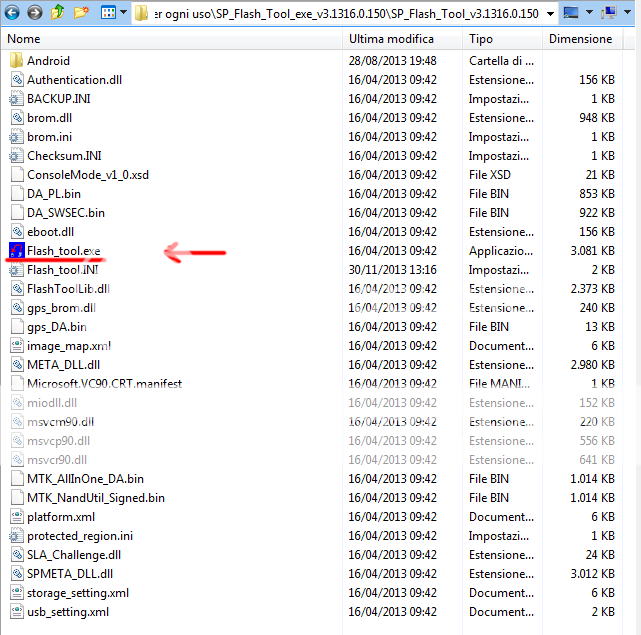The image size is (641, 635).
Task: Select the msvcm90.dll file name
Action: click(x=61, y=422)
